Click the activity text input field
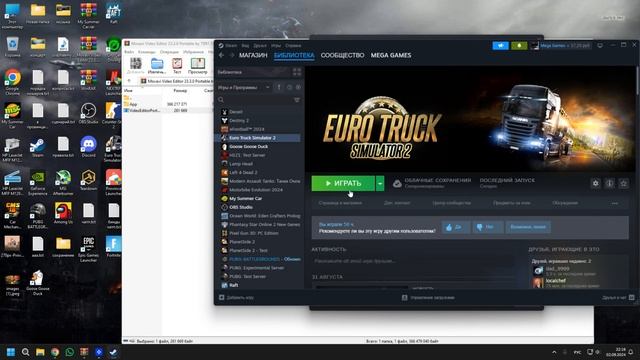 412,261
